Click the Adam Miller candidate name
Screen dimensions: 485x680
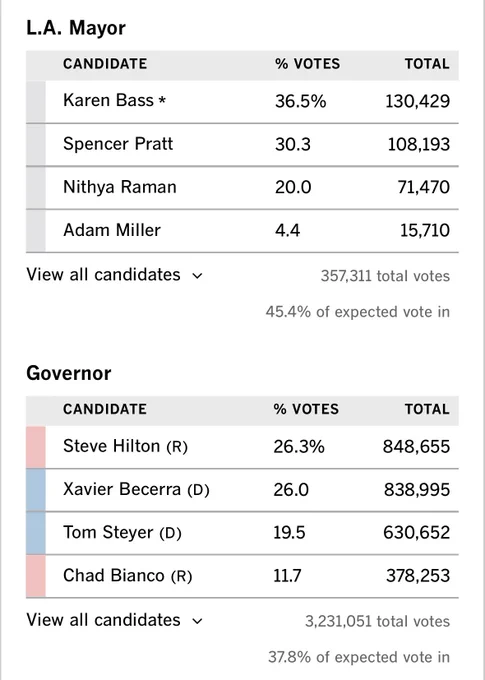tap(112, 230)
